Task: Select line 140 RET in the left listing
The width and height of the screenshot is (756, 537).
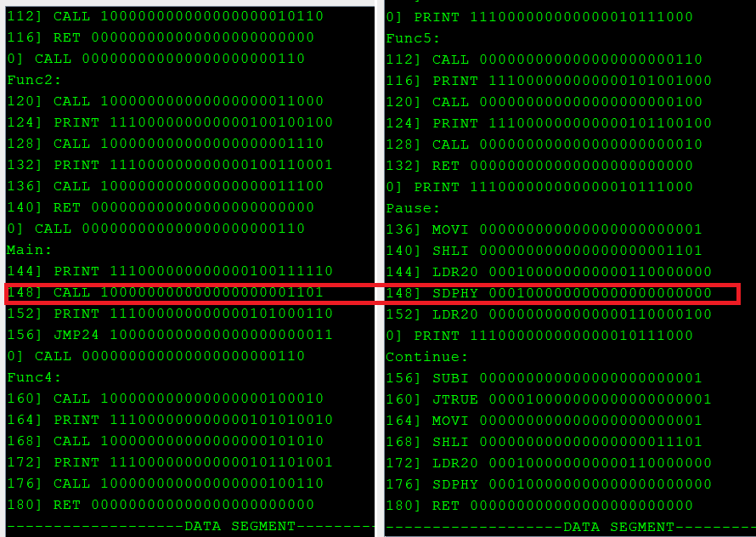Action: [x=161, y=207]
